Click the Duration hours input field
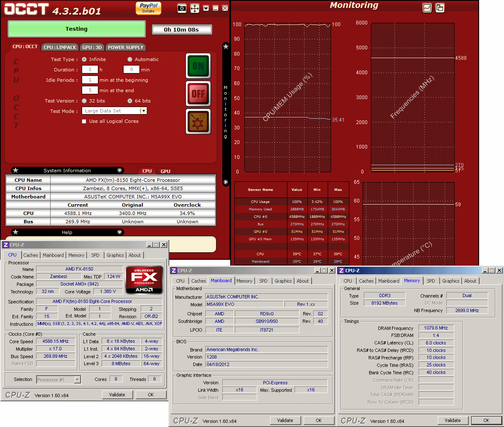 (90, 70)
